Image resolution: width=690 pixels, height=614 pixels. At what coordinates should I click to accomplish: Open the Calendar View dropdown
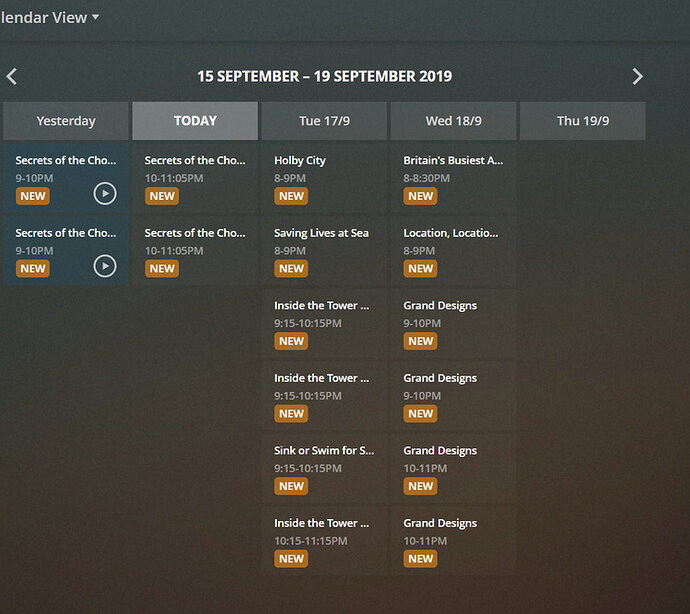click(50, 17)
